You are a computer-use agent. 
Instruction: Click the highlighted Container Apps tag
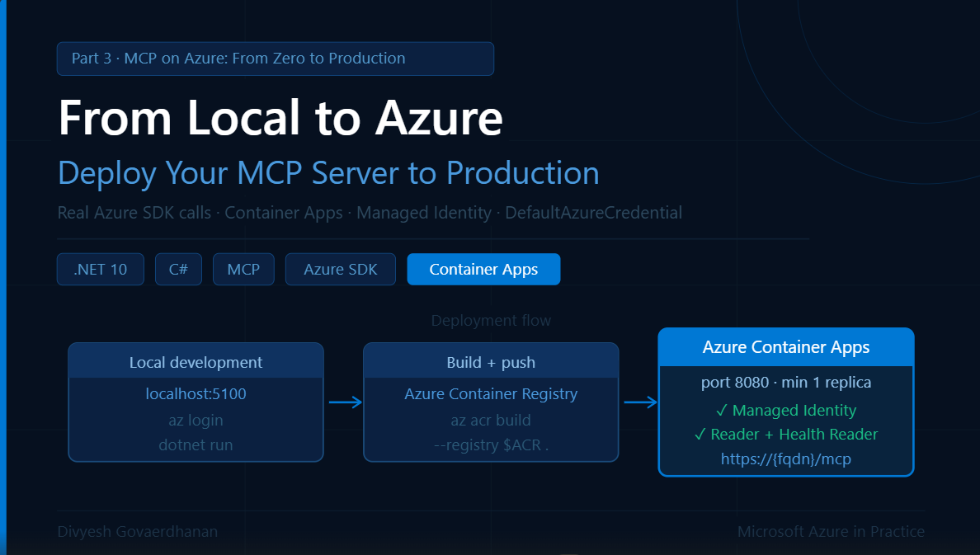point(483,270)
